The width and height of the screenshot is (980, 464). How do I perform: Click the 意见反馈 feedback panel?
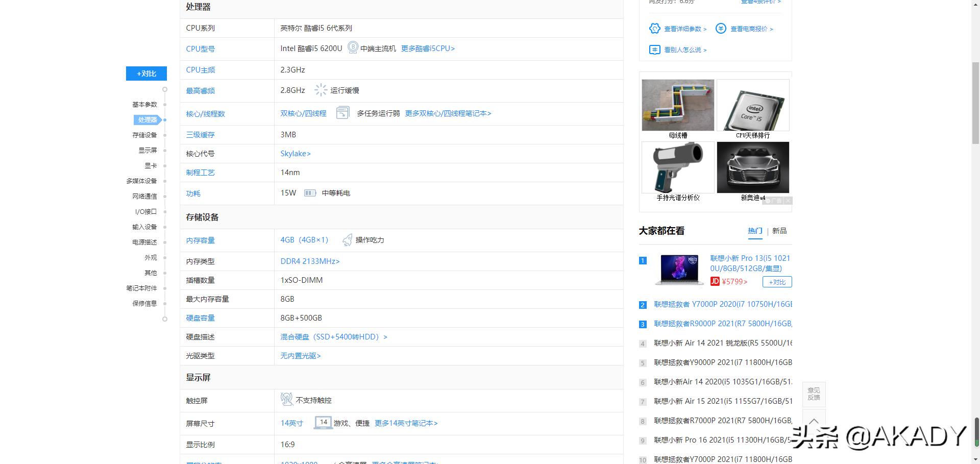tap(814, 394)
